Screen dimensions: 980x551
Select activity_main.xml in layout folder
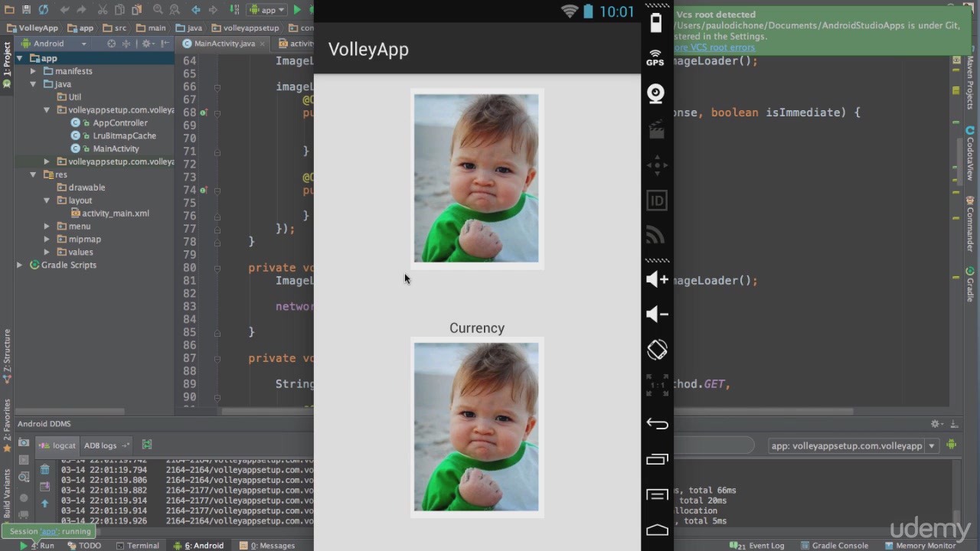pyautogui.click(x=115, y=214)
